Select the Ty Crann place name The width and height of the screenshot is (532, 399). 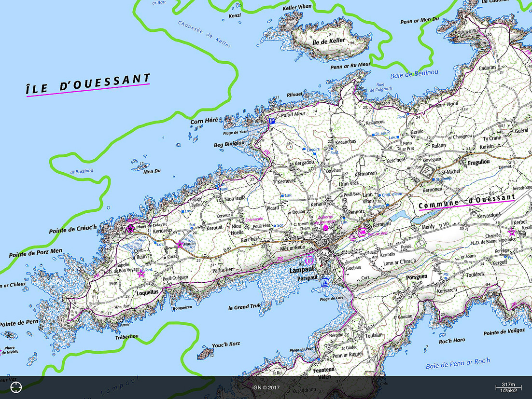tap(492, 138)
